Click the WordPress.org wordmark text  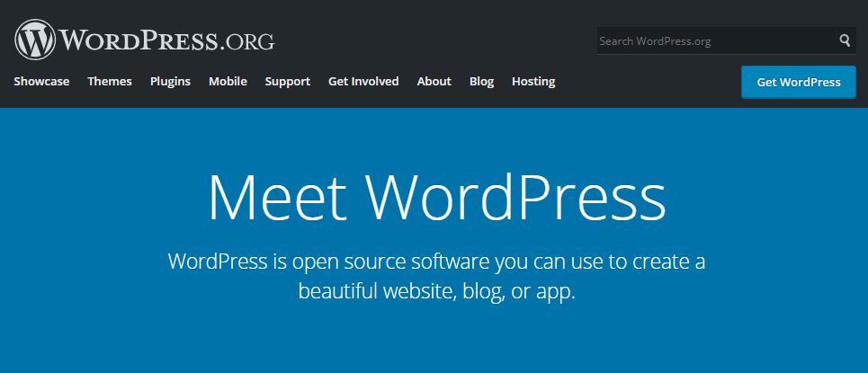pyautogui.click(x=167, y=40)
